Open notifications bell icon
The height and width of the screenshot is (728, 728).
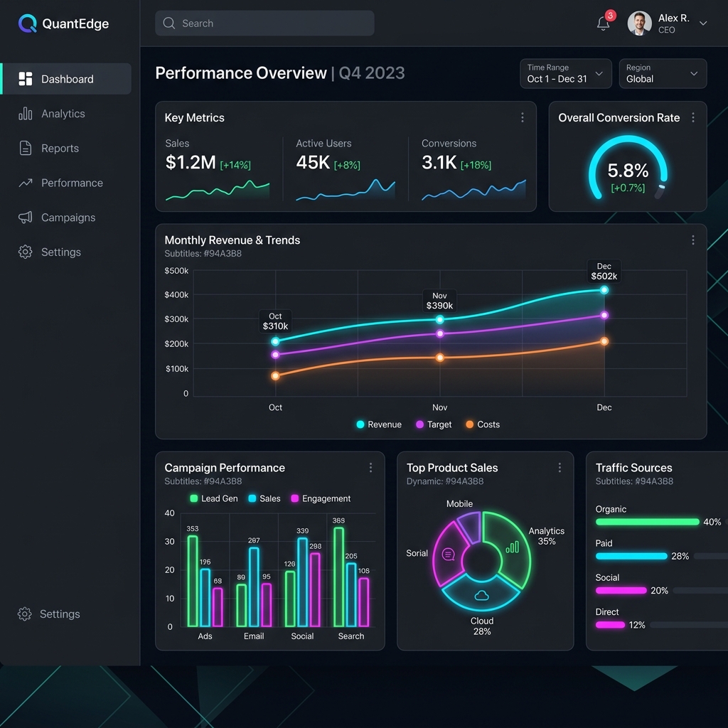coord(603,23)
